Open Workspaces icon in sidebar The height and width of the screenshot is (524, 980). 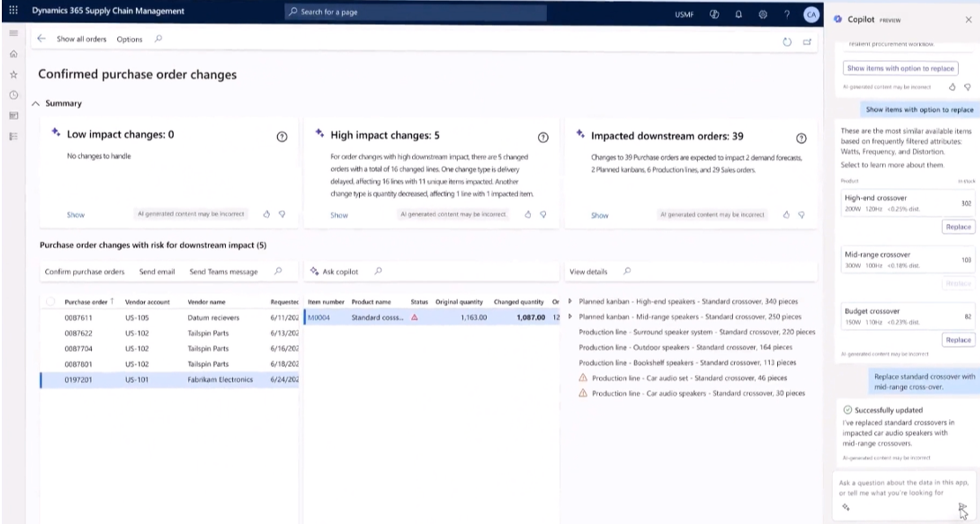click(13, 116)
